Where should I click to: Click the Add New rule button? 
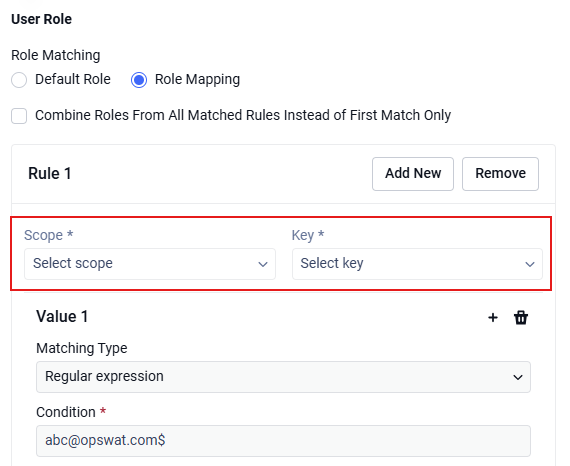pyautogui.click(x=413, y=174)
